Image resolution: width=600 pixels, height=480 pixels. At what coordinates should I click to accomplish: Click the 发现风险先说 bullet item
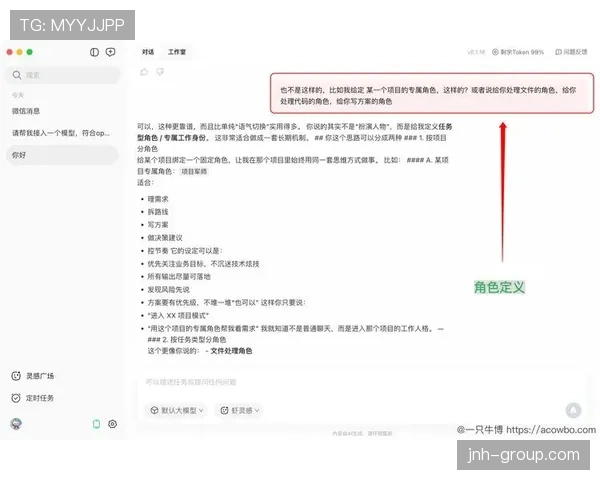point(168,289)
